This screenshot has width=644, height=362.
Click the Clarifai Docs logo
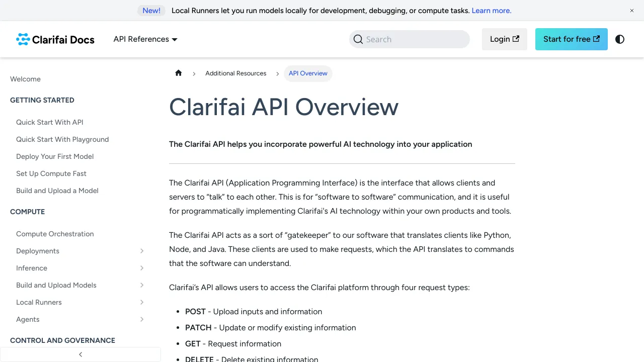(55, 39)
